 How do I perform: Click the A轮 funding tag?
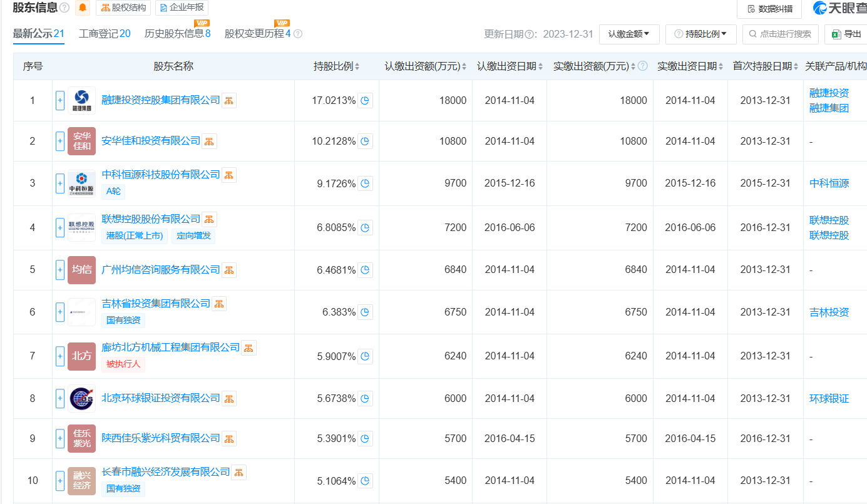pyautogui.click(x=113, y=192)
